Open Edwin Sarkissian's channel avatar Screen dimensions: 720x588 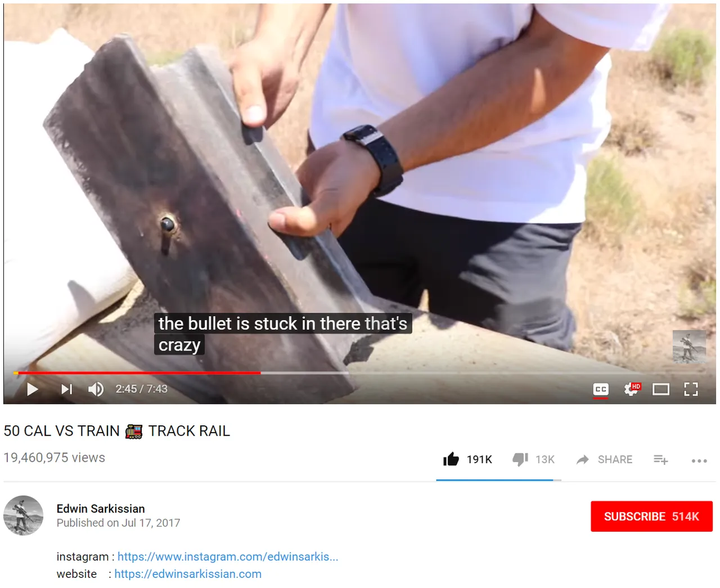coord(23,515)
